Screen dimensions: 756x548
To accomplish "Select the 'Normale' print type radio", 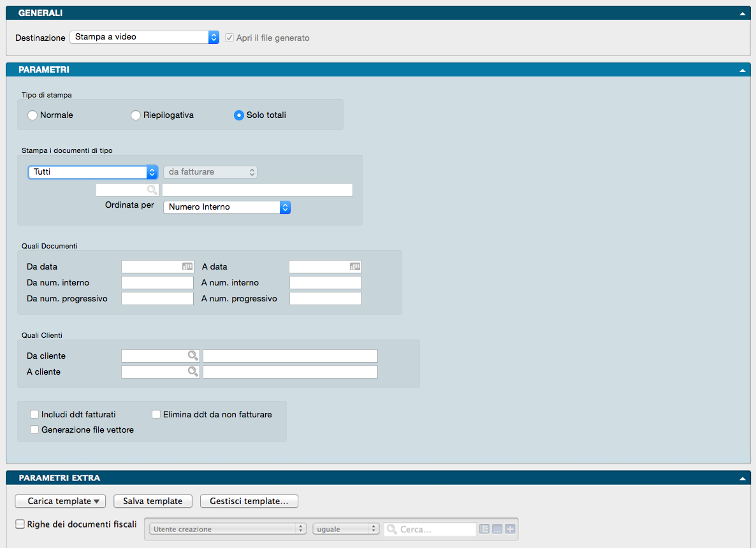I will [x=33, y=115].
